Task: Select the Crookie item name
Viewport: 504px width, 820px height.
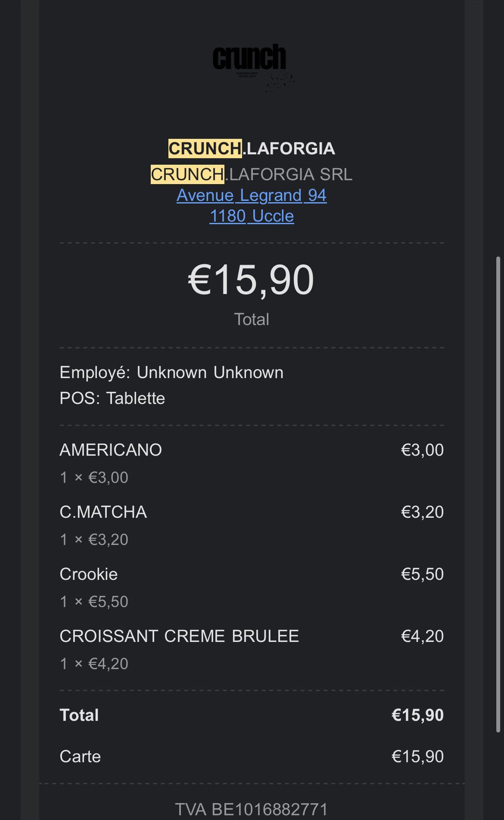Action: coord(89,574)
